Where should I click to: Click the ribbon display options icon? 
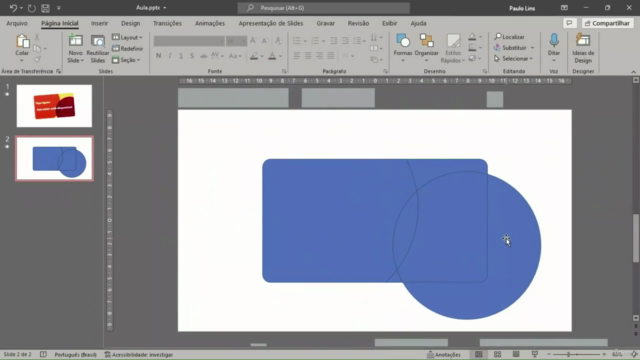pyautogui.click(x=564, y=8)
